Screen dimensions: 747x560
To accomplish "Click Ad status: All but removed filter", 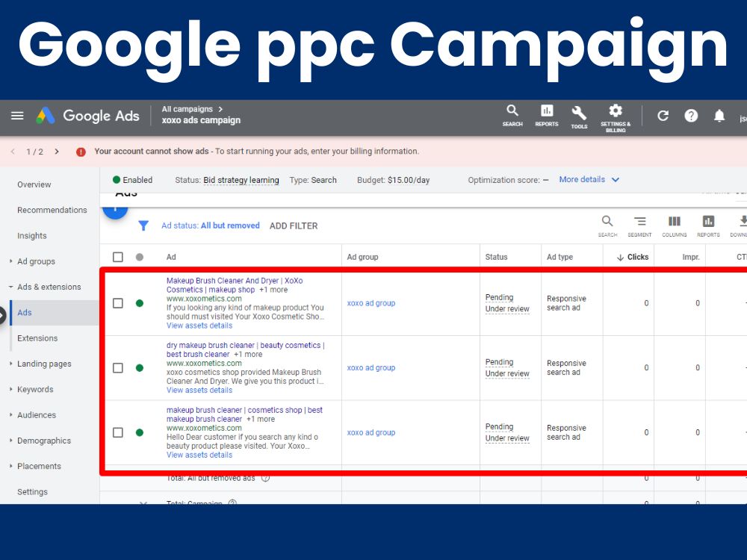I will coord(211,225).
